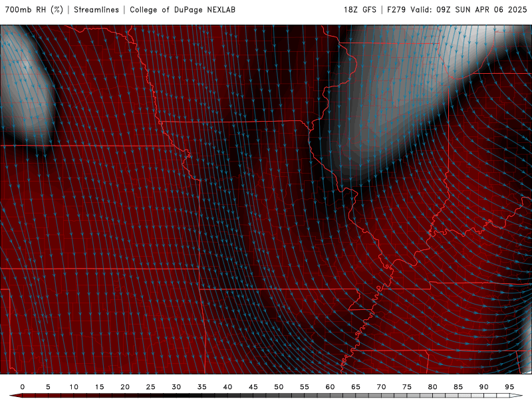532x399 pixels.
Task: Click the "700mb RH (%)" title text
Action: (x=34, y=9)
